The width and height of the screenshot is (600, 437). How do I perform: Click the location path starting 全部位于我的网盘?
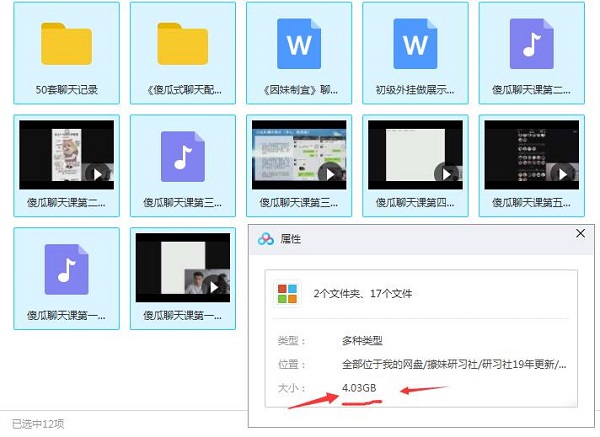[454, 364]
